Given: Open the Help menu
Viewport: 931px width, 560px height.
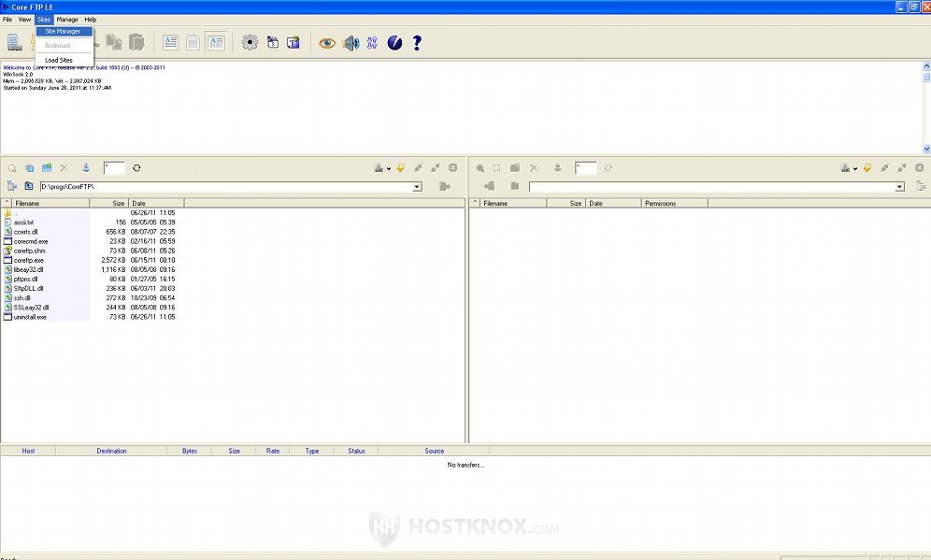Looking at the screenshot, I should (x=91, y=20).
